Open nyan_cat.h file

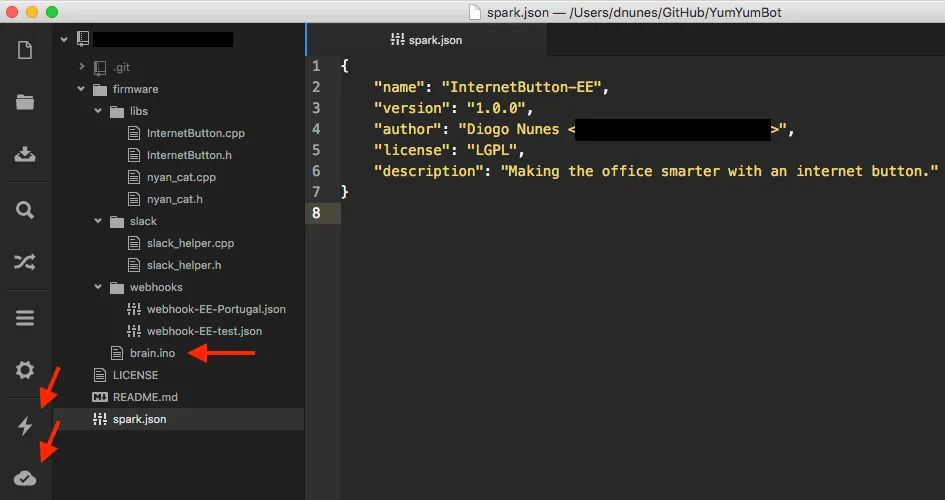point(175,199)
